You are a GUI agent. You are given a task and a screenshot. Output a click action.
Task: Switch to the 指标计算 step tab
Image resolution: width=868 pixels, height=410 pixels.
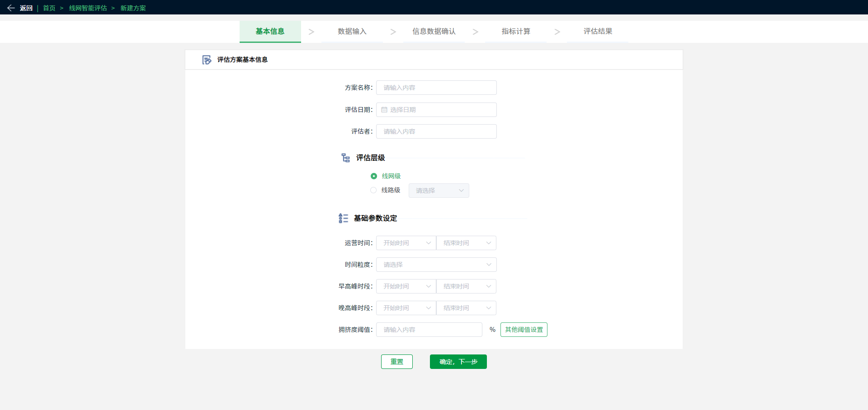coord(516,32)
